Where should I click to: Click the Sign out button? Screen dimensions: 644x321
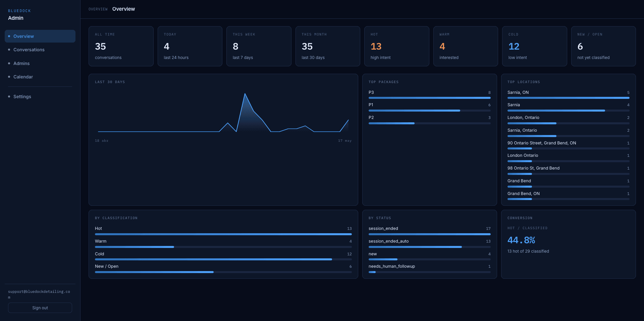pos(40,308)
